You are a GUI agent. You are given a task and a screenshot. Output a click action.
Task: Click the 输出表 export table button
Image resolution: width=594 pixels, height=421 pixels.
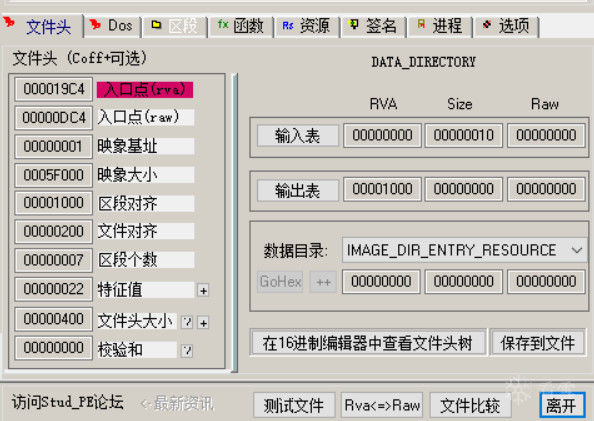(298, 191)
